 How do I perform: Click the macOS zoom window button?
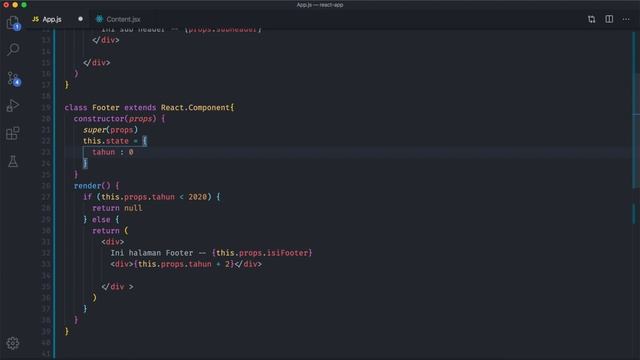[x=24, y=5]
